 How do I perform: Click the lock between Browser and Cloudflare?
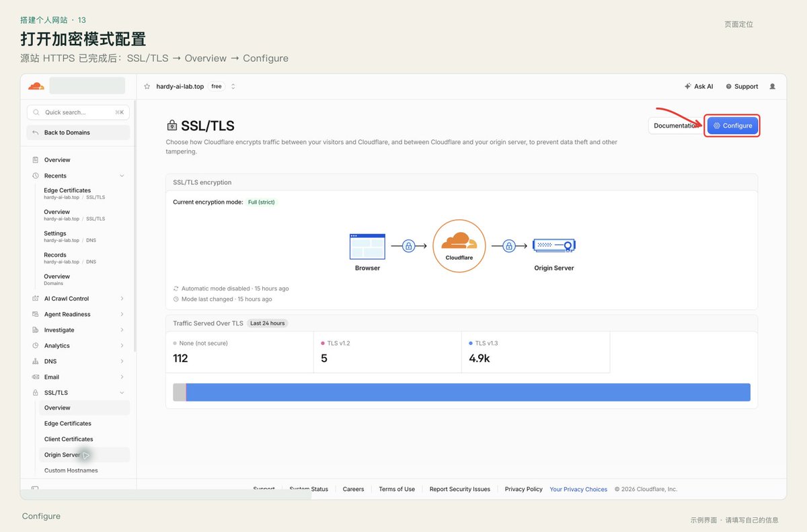pyautogui.click(x=408, y=246)
